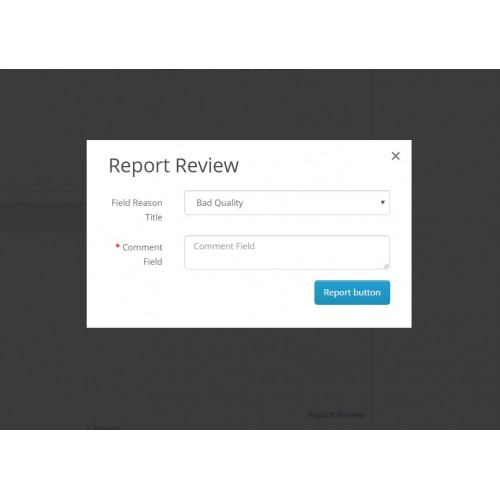Screen dimensions: 500x500
Task: Click the Report button
Action: tap(352, 292)
